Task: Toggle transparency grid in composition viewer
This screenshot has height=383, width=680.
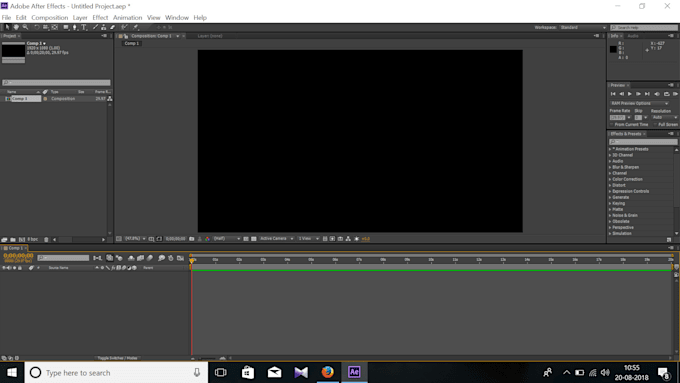Action: (x=254, y=239)
